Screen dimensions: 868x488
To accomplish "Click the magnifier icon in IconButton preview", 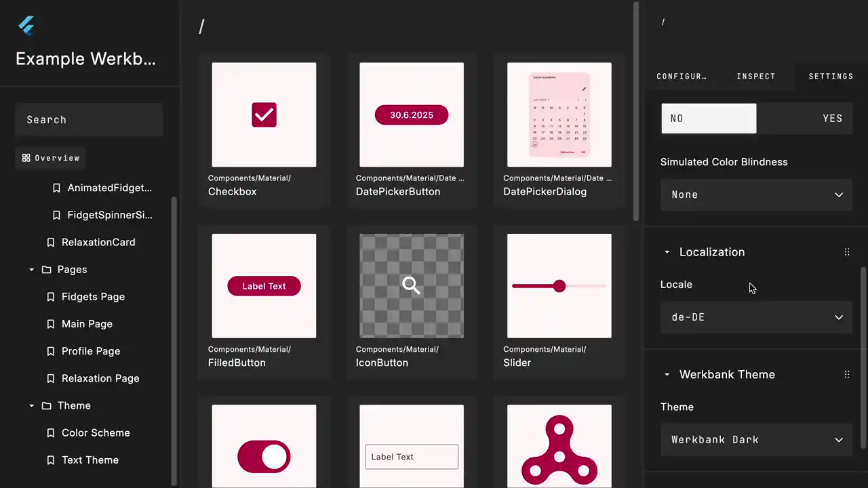I will pos(412,285).
